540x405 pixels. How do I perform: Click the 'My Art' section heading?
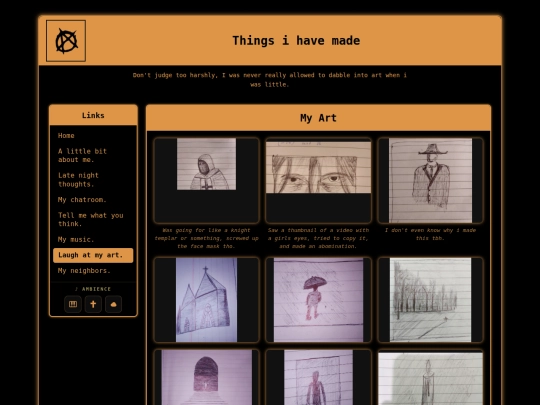(318, 118)
